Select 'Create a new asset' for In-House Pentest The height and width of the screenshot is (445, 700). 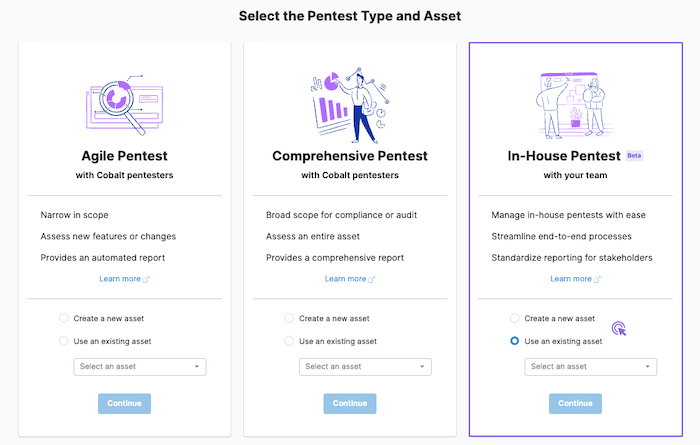coord(515,318)
